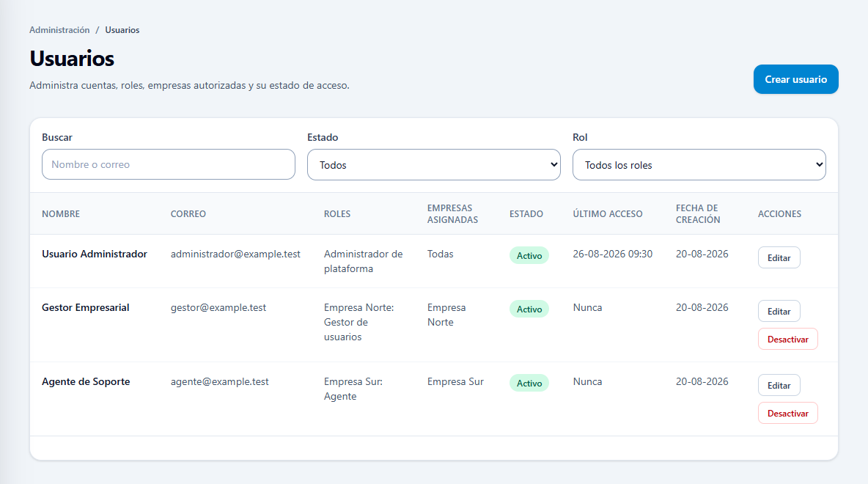Select the name Usuario Administrador
Image resolution: width=868 pixels, height=484 pixels.
tap(95, 254)
